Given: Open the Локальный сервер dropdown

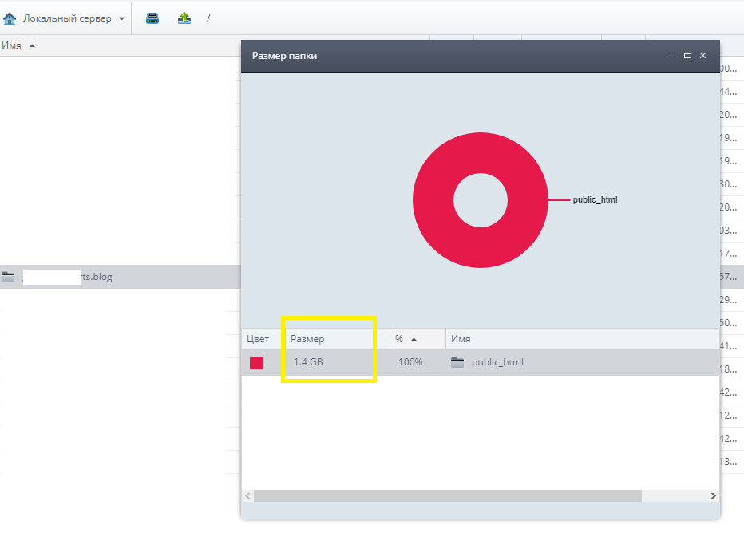Looking at the screenshot, I should 121,19.
